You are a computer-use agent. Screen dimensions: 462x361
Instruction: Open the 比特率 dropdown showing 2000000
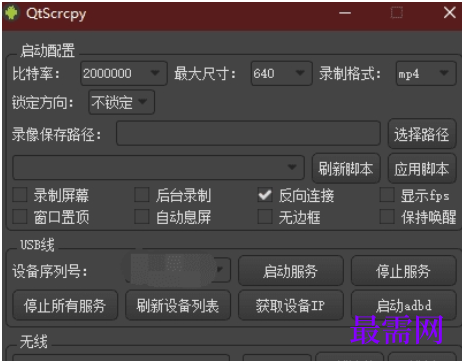point(124,73)
